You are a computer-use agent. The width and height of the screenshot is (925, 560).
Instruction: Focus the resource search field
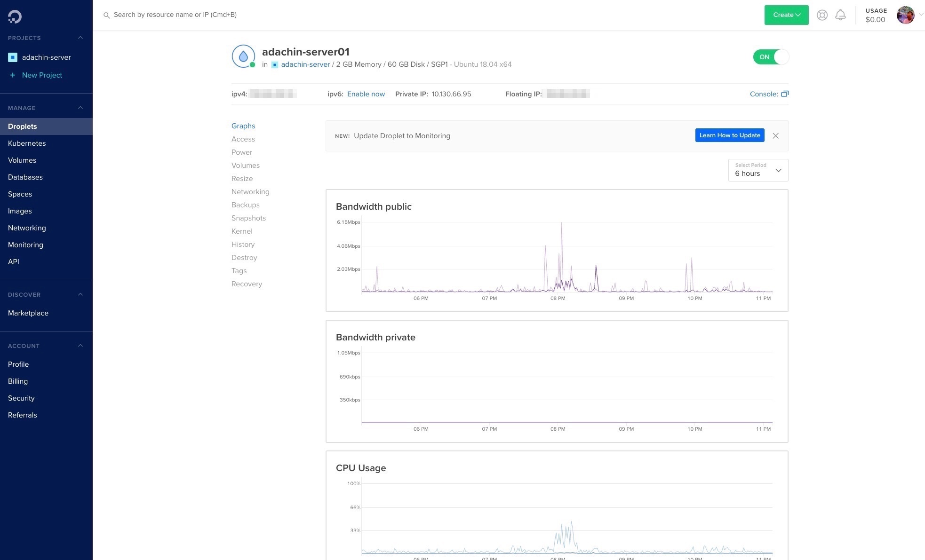pyautogui.click(x=175, y=15)
